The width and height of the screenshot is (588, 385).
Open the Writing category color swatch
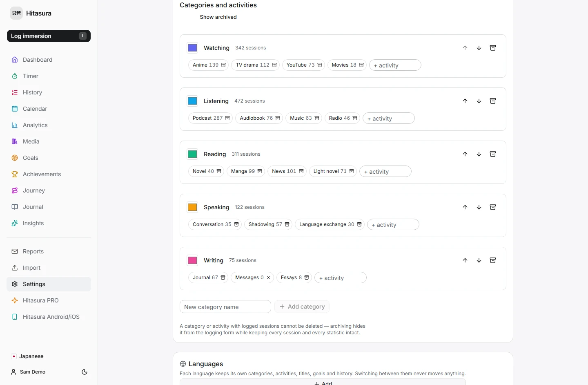tap(192, 260)
